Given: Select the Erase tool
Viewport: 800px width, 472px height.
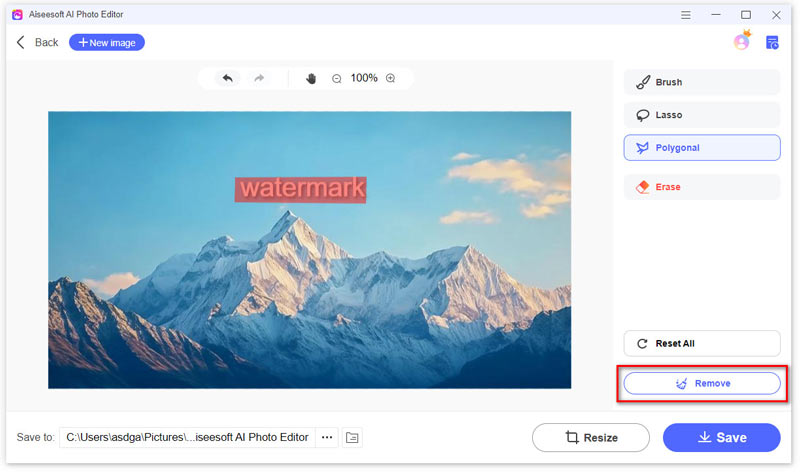Looking at the screenshot, I should click(702, 187).
